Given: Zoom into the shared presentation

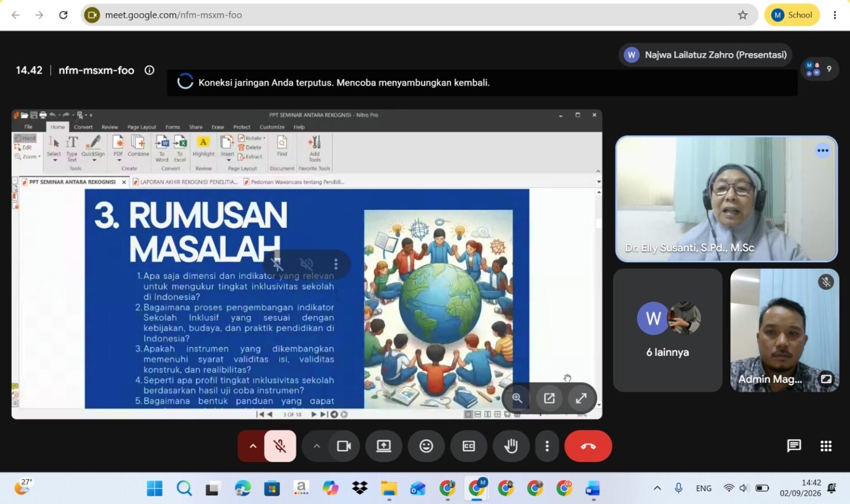Looking at the screenshot, I should pyautogui.click(x=517, y=398).
